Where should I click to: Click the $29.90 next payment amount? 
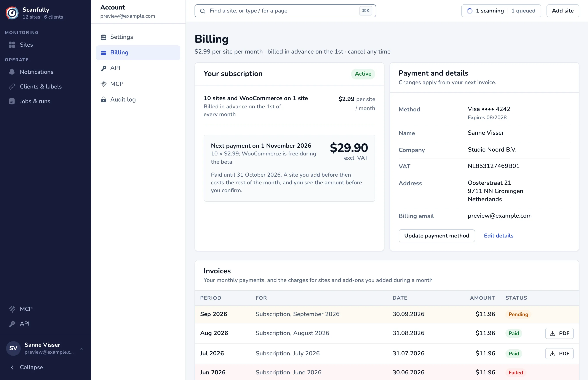(x=349, y=148)
